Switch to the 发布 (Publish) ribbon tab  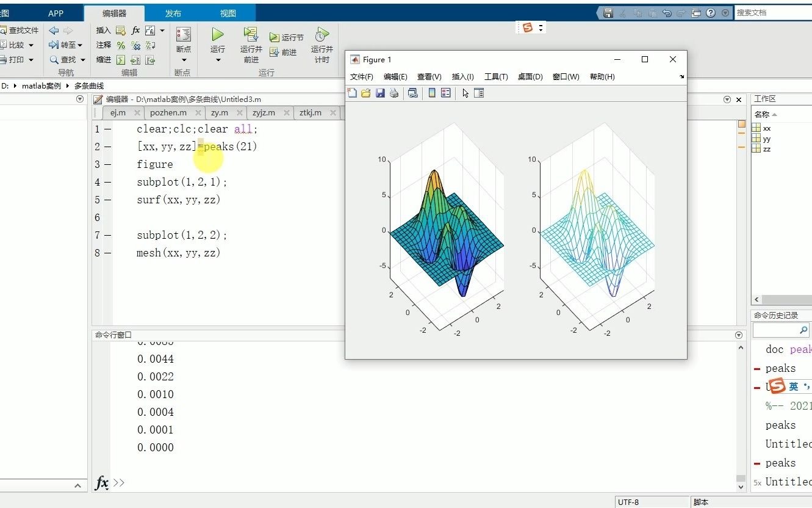coord(173,13)
